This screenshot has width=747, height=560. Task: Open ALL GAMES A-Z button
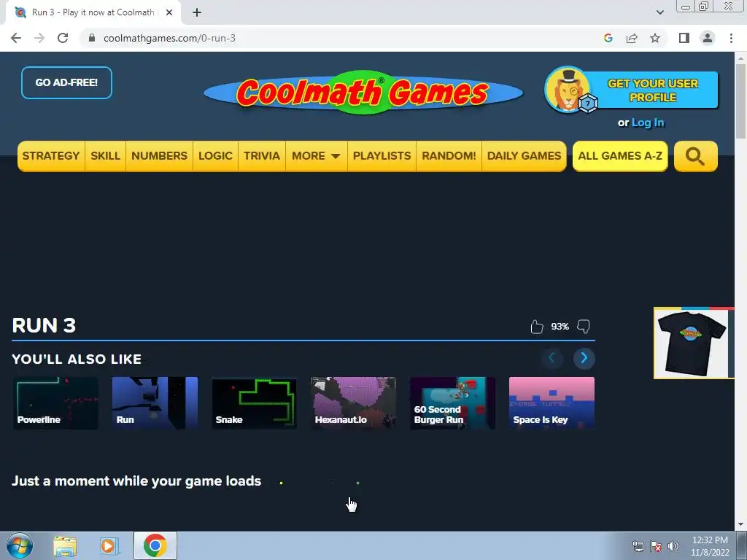(620, 156)
